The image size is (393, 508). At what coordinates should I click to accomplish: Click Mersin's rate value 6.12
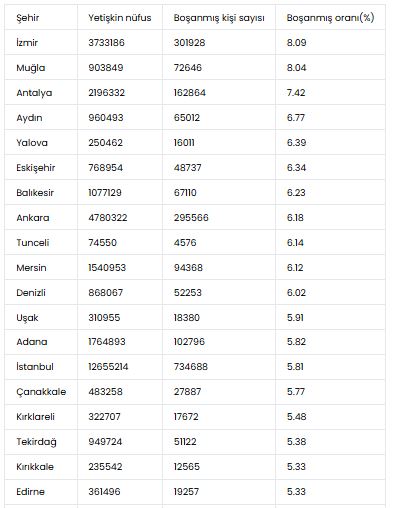point(295,268)
